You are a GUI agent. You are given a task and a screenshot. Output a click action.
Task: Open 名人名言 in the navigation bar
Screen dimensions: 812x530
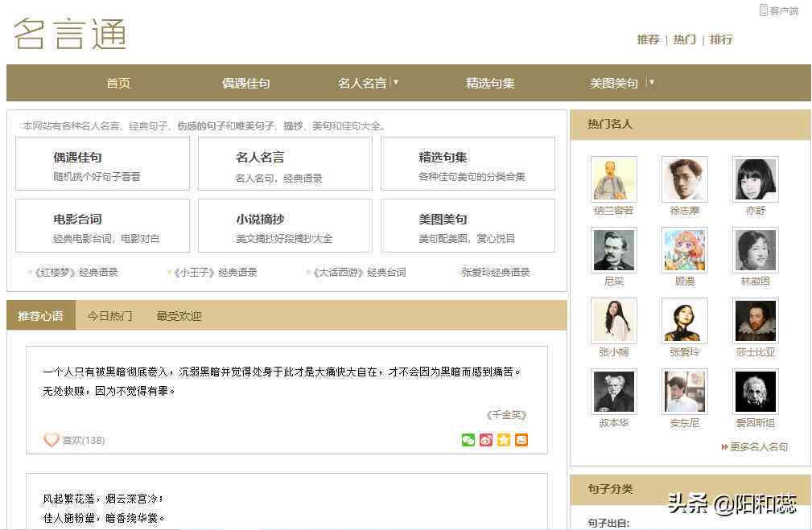click(x=362, y=83)
